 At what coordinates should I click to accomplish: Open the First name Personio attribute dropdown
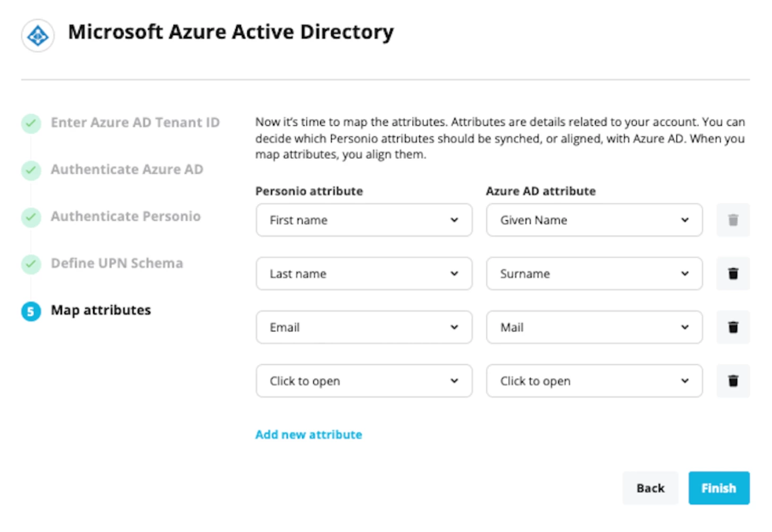click(364, 220)
